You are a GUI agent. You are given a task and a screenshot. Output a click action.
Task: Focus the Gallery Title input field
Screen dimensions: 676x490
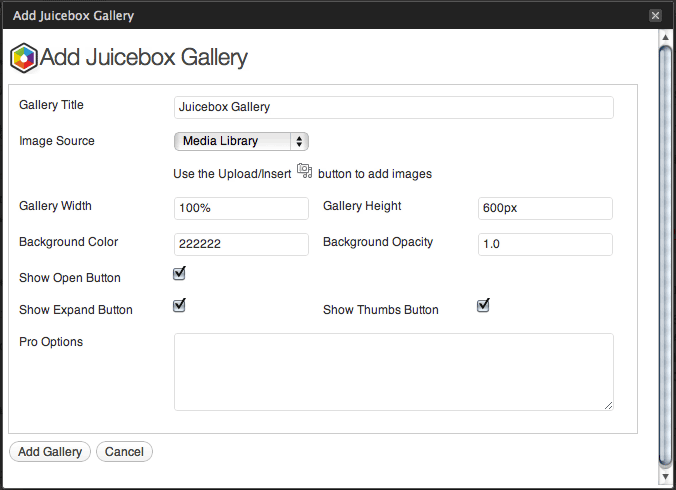coord(394,107)
